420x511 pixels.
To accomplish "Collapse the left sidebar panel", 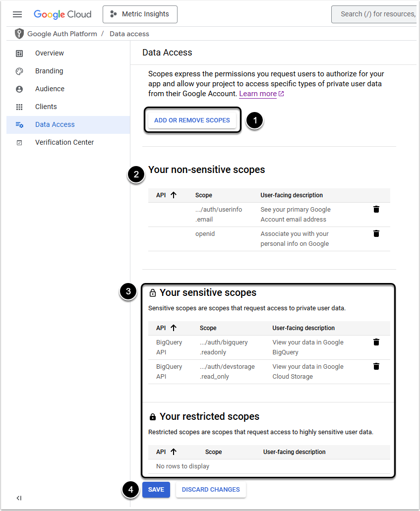I will (19, 498).
